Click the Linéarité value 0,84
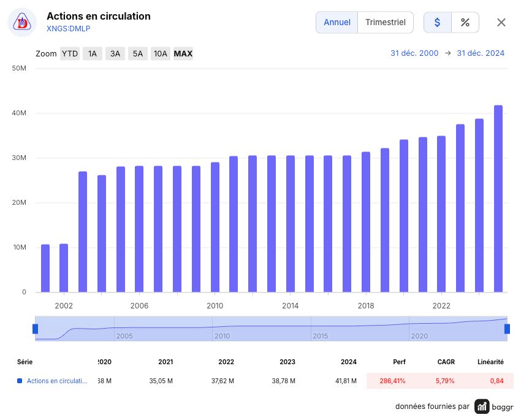521x420 pixels. coord(496,381)
